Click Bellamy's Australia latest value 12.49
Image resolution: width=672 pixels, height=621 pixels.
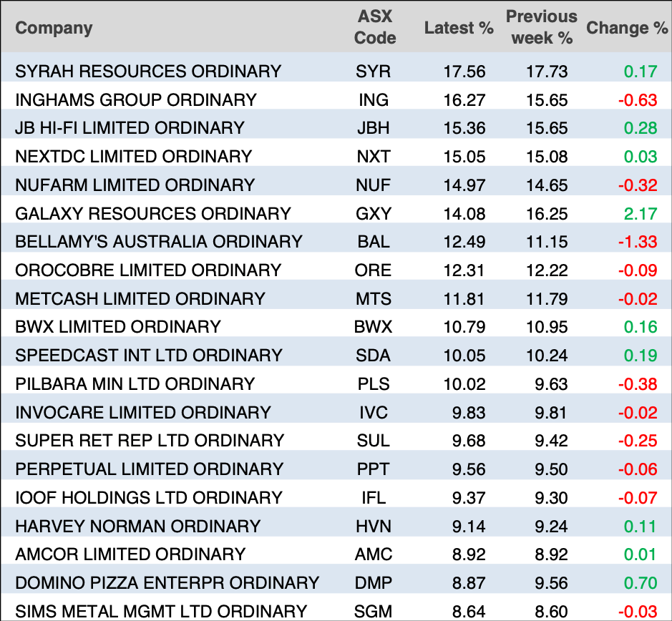point(464,242)
